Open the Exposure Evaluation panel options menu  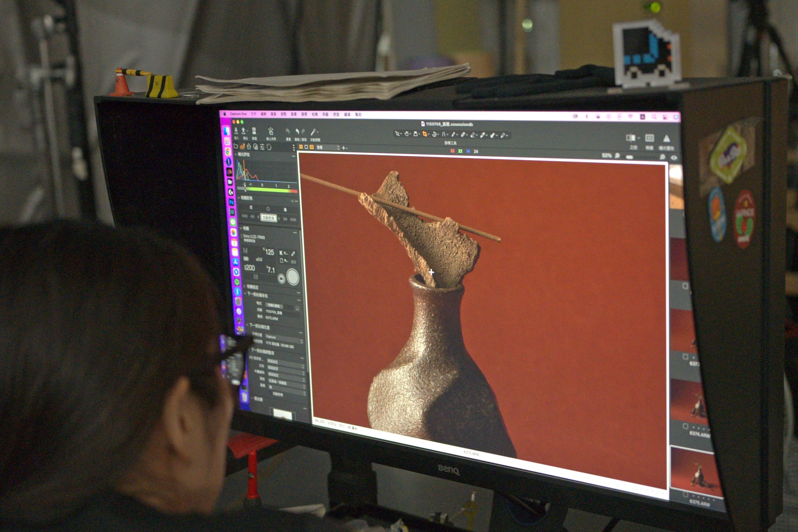[293, 156]
